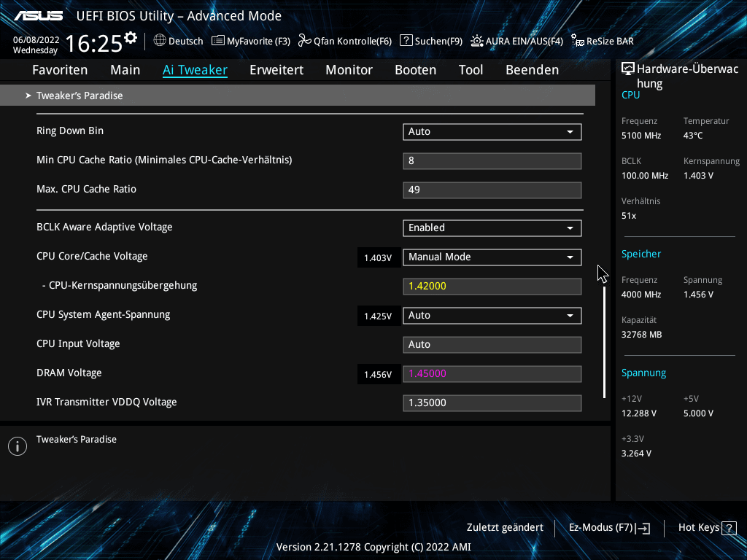Click the Speicher section heading

pos(640,254)
